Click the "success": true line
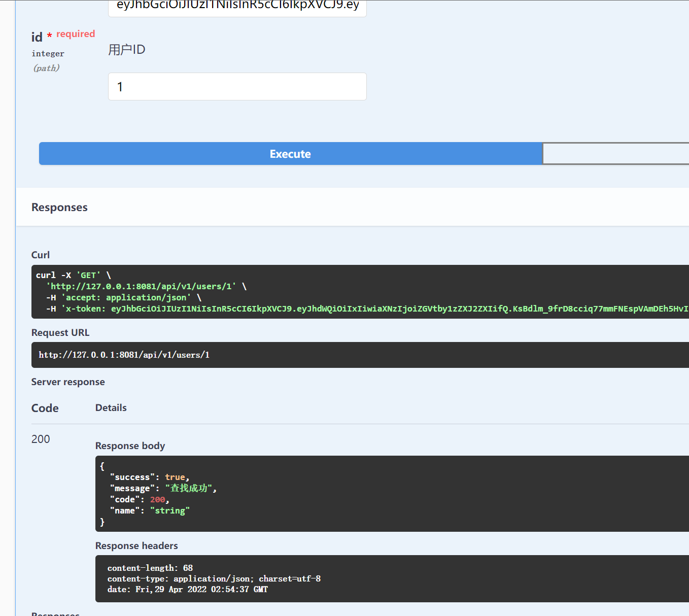 coord(150,477)
